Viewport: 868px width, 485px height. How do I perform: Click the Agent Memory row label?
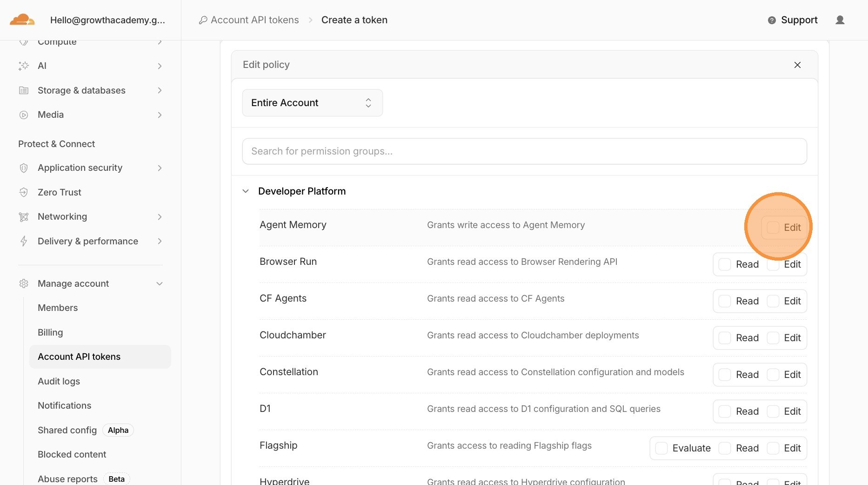tap(293, 225)
